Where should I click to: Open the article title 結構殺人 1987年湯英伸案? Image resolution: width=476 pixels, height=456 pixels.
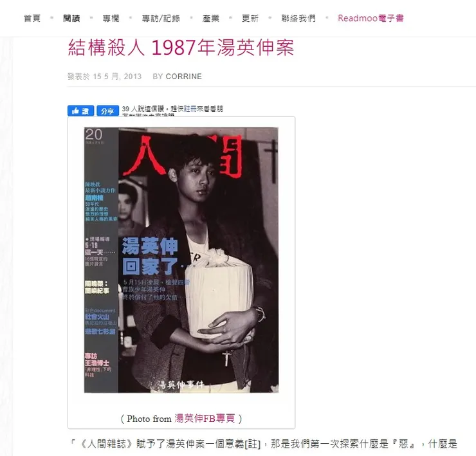181,48
